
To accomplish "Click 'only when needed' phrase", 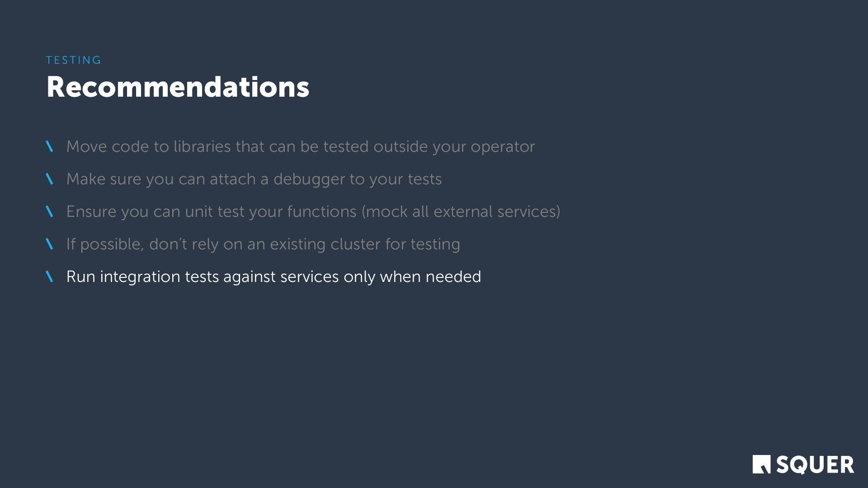I will pyautogui.click(x=412, y=277).
